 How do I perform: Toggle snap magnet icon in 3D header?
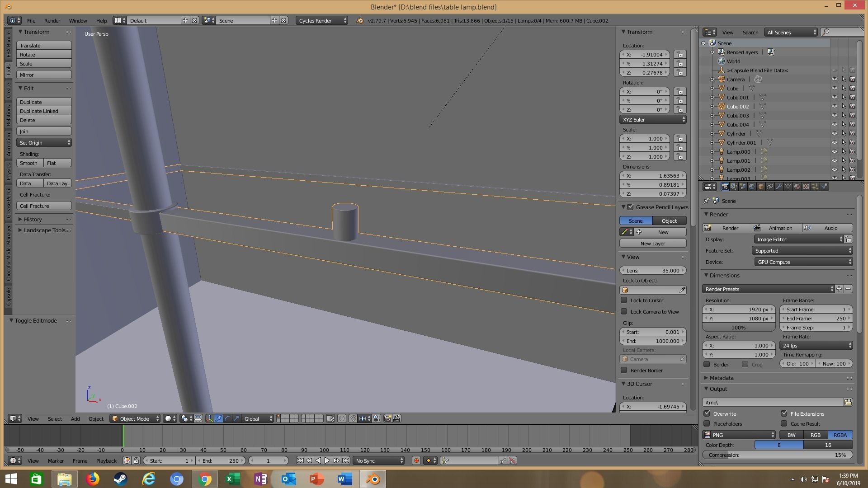(x=353, y=419)
